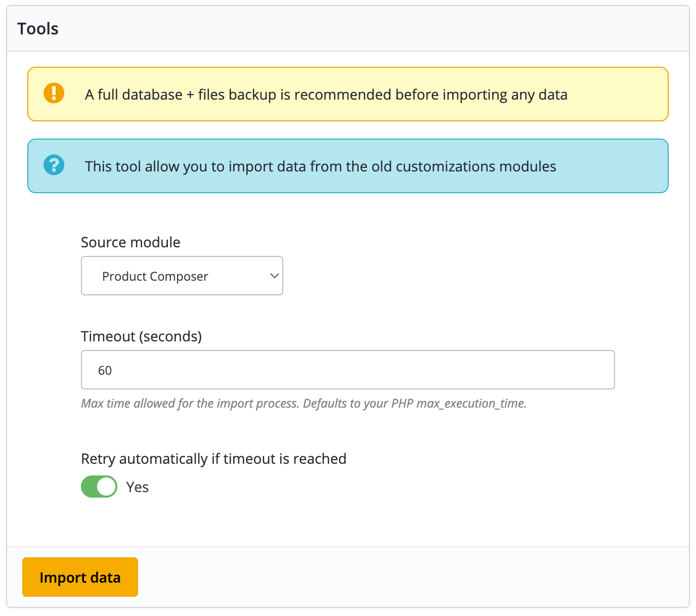Click the Source module label
This screenshot has height=616, width=696.
(x=130, y=242)
